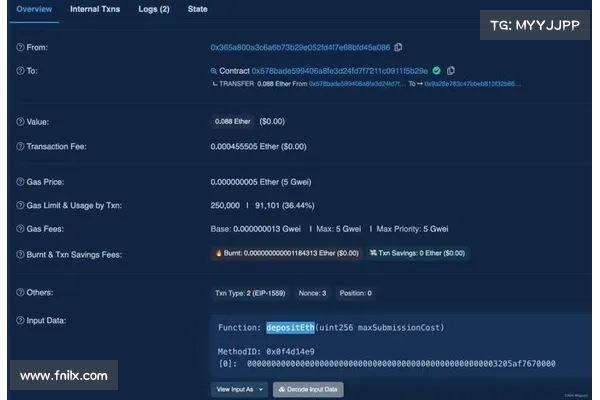Click the ($0.00) value next to 0.088 Ether
The height and width of the screenshot is (400, 600).
pyautogui.click(x=272, y=122)
